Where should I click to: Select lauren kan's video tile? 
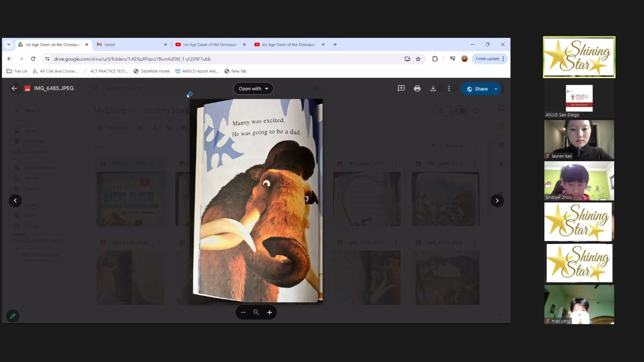[579, 140]
